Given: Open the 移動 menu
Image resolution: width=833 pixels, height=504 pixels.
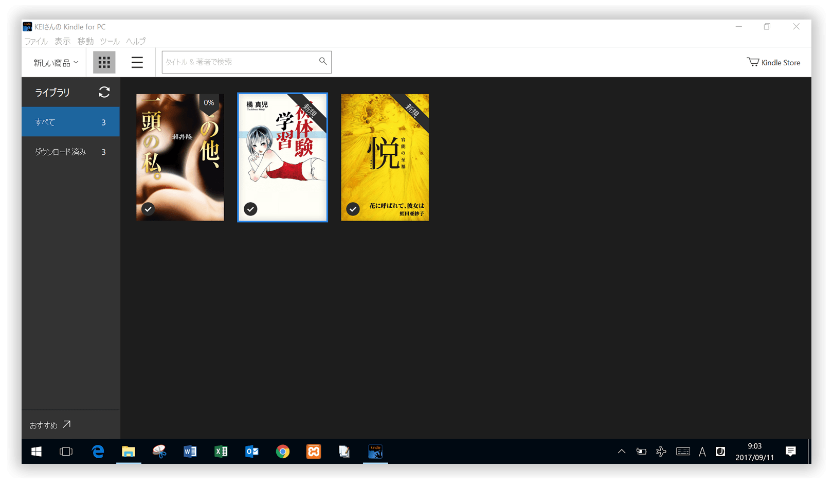Looking at the screenshot, I should point(85,41).
